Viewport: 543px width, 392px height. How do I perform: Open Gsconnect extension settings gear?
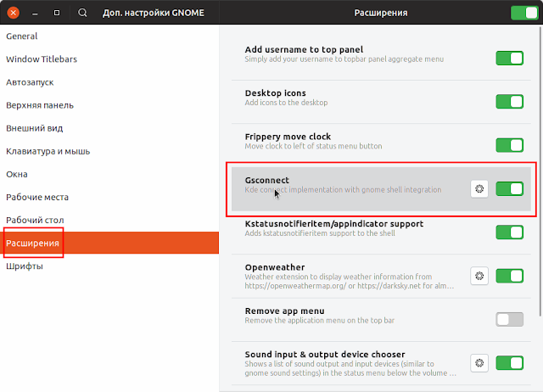(x=479, y=188)
